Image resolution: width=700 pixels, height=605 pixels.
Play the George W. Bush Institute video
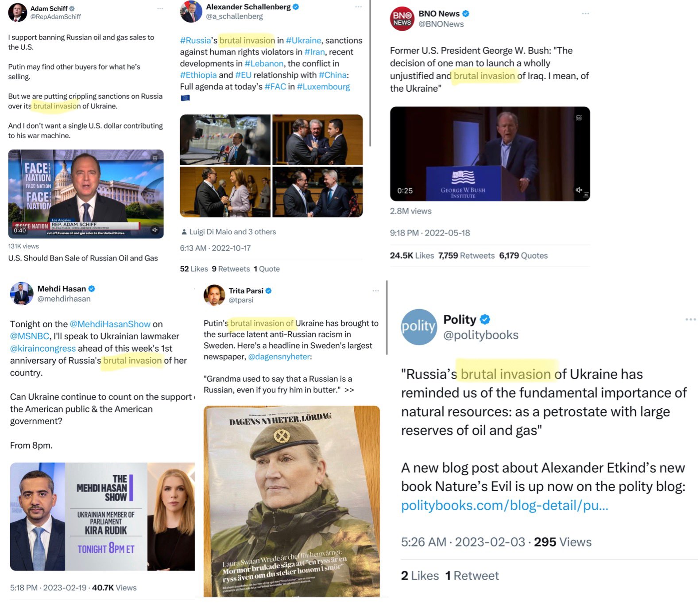point(490,154)
